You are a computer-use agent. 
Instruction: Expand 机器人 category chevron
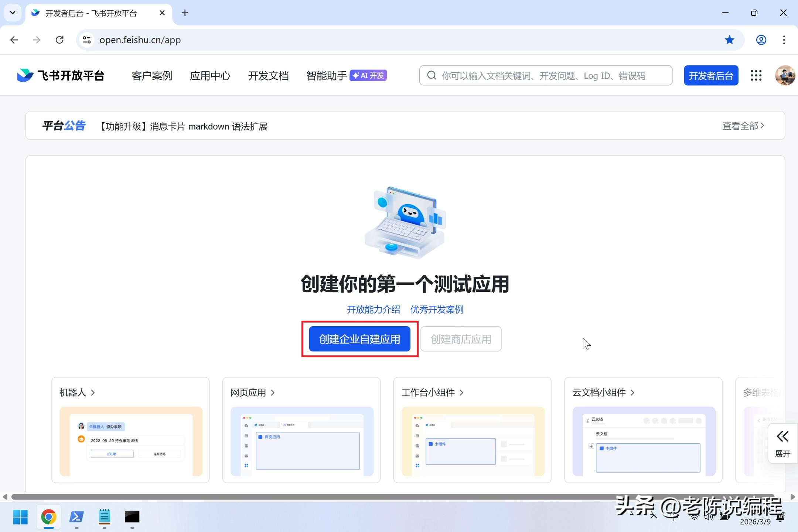93,392
